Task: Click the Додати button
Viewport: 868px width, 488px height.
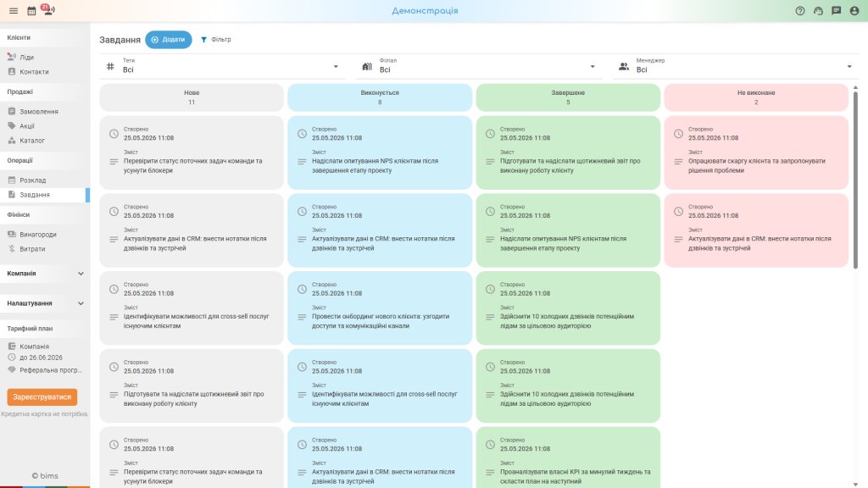Action: [x=169, y=39]
